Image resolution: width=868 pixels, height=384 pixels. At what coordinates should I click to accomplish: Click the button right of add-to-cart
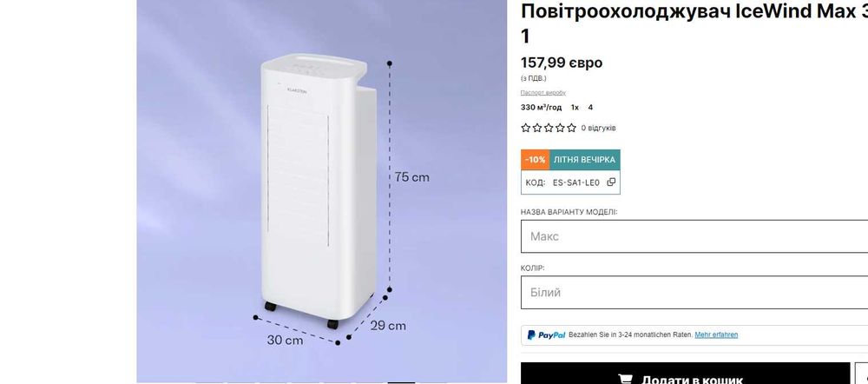tap(862, 374)
